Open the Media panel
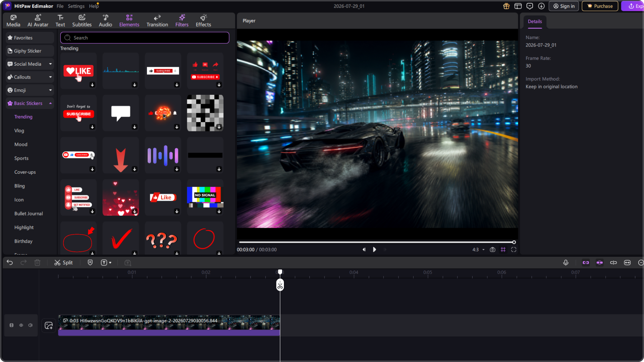644x362 pixels. [13, 21]
